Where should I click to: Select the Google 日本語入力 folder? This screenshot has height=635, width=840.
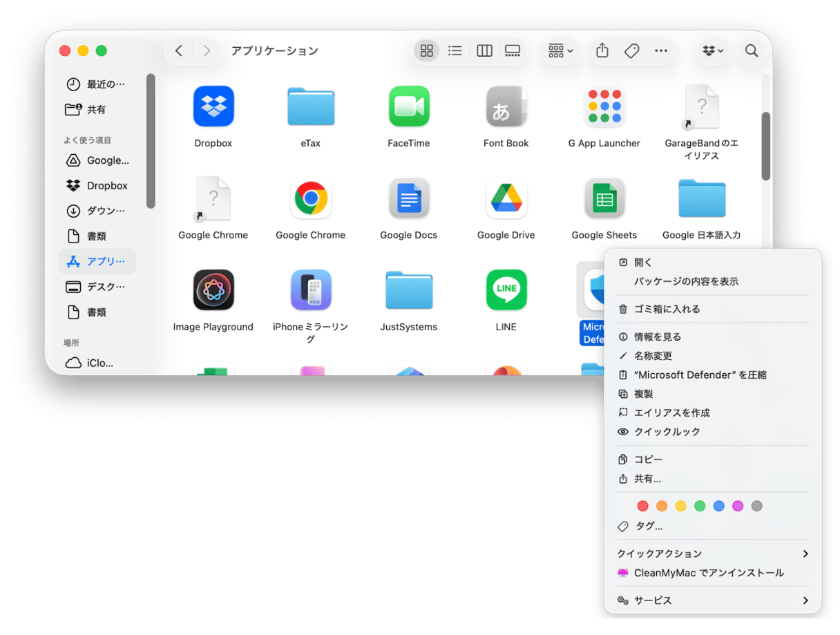(702, 199)
